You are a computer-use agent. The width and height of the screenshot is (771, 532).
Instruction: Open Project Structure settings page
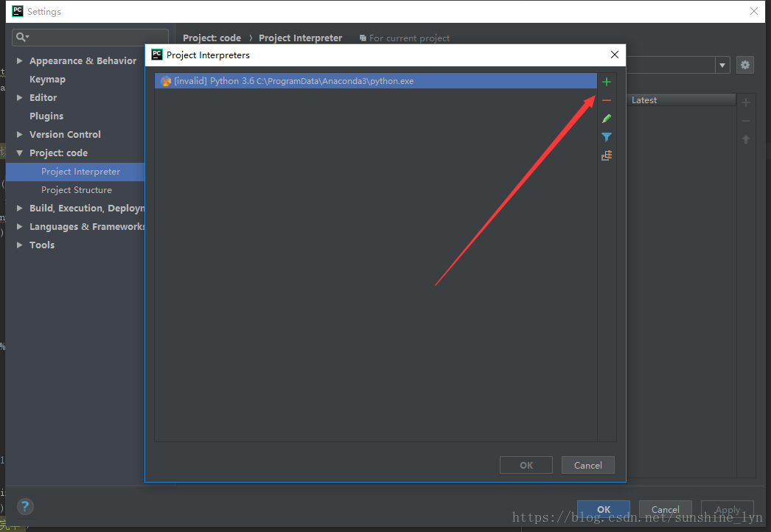click(x=75, y=190)
